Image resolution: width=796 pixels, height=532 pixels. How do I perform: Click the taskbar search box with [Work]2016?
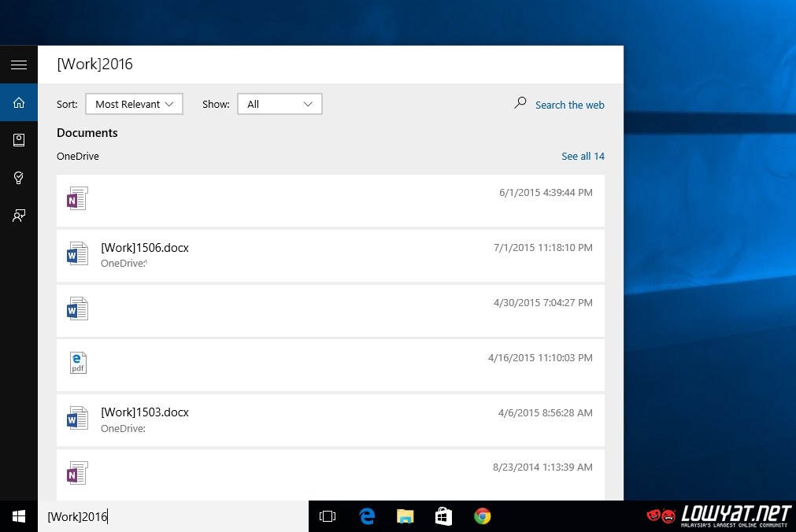[173, 516]
